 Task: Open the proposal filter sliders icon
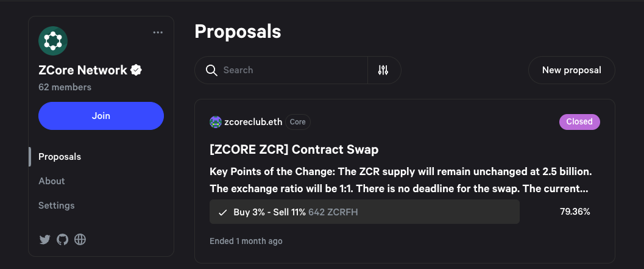[383, 70]
